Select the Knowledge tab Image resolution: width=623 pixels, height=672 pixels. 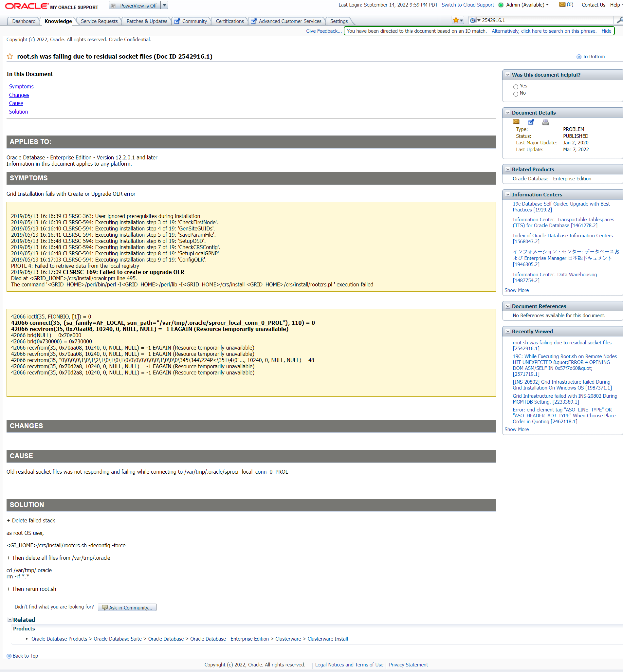pos(58,21)
